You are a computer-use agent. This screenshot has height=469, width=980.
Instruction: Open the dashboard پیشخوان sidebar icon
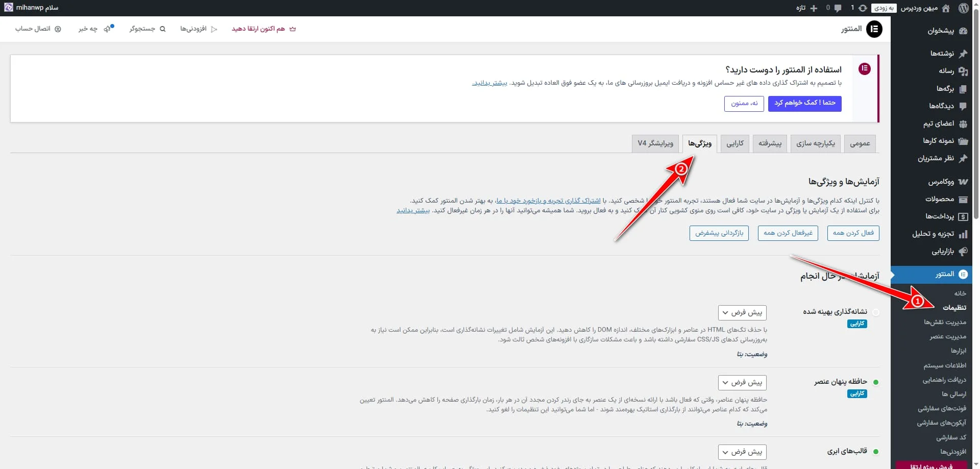963,31
